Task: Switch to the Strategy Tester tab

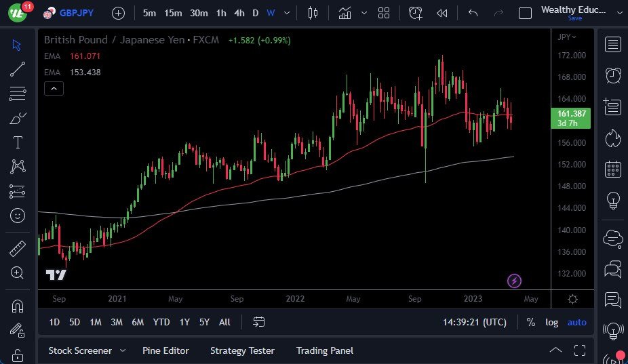Action: (242, 350)
